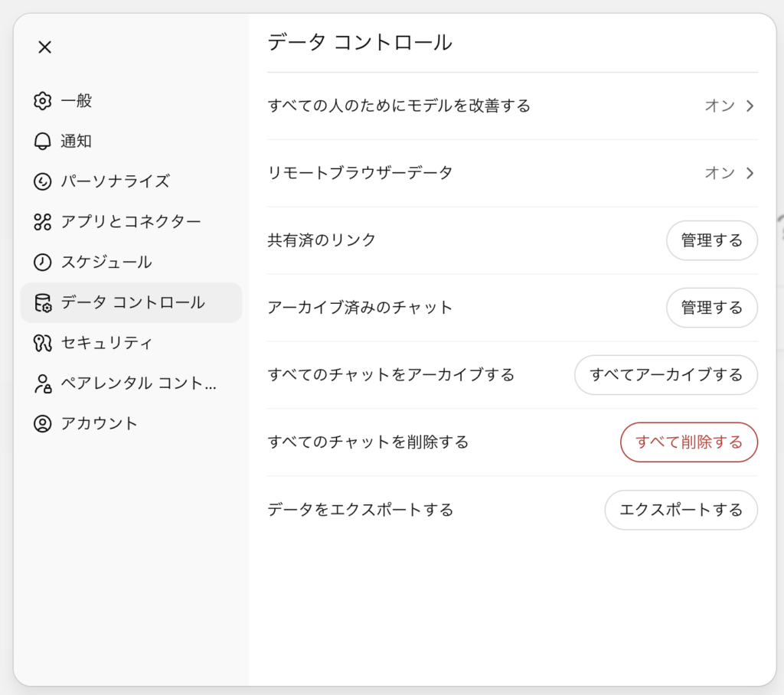This screenshot has width=784, height=695.
Task: Expand chevron beside リモートブラウザーデータ
Action: click(x=750, y=173)
